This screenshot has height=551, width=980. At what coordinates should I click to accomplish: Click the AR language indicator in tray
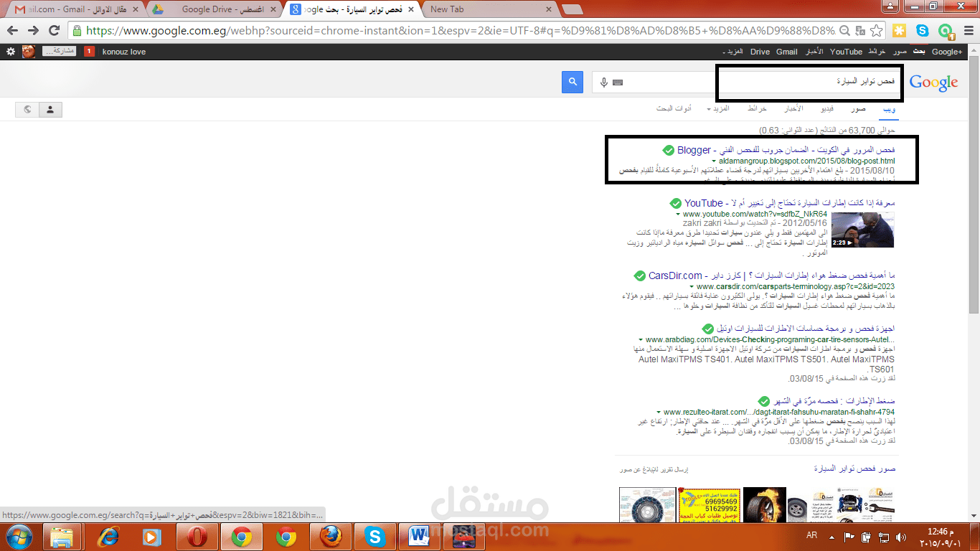click(x=812, y=536)
